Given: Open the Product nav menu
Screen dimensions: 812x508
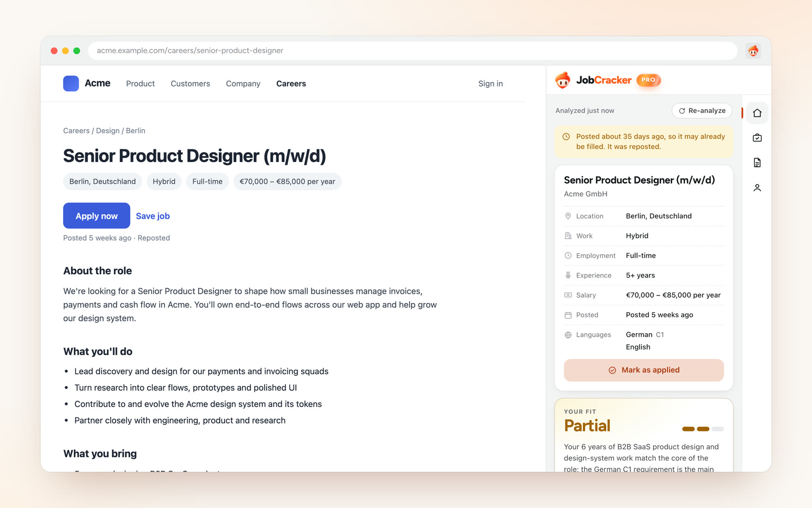Looking at the screenshot, I should 140,84.
